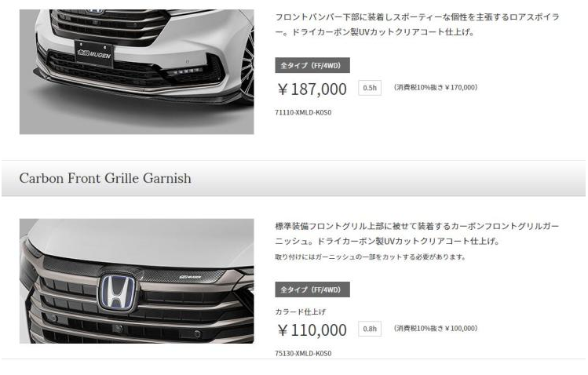Select the upper 全タイプ (FF/4WD) label
588x375 pixels.
[x=312, y=65]
